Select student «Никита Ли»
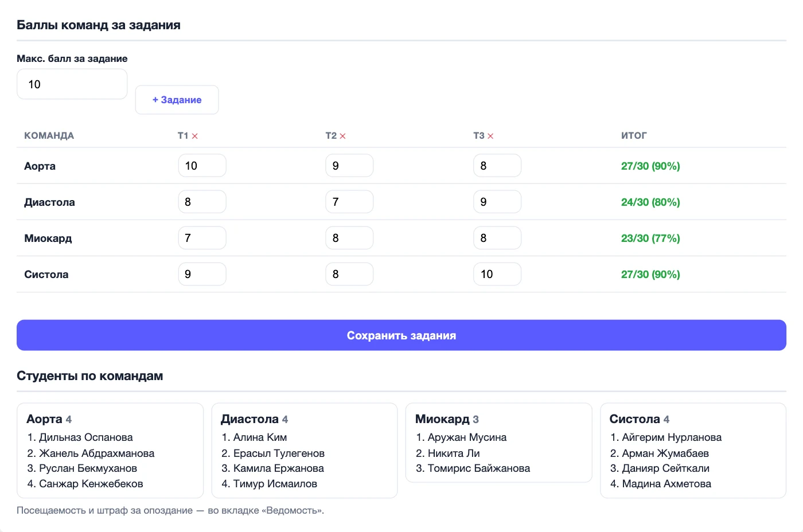The width and height of the screenshot is (803, 532). (x=454, y=453)
